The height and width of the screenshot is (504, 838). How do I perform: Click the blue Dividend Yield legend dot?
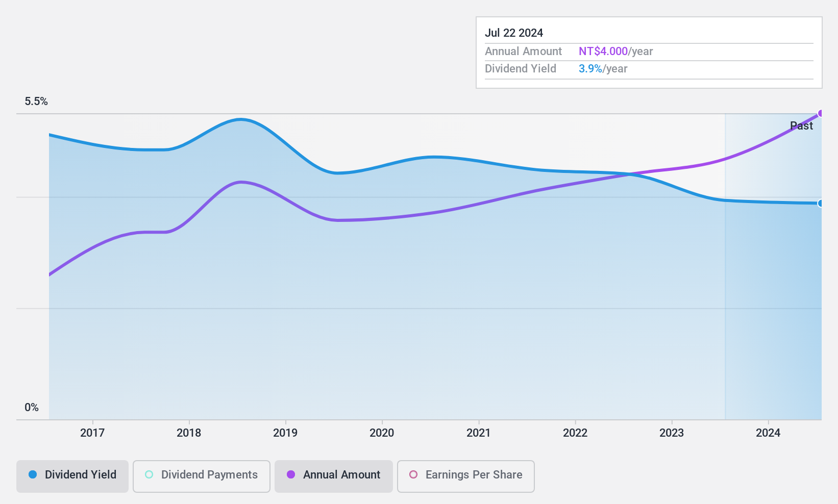point(33,474)
